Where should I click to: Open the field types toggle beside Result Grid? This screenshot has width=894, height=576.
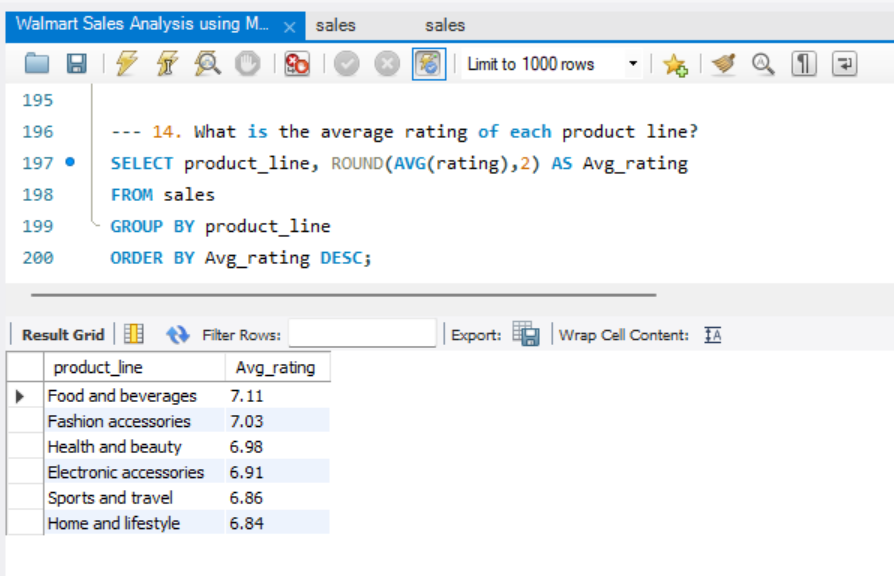133,334
